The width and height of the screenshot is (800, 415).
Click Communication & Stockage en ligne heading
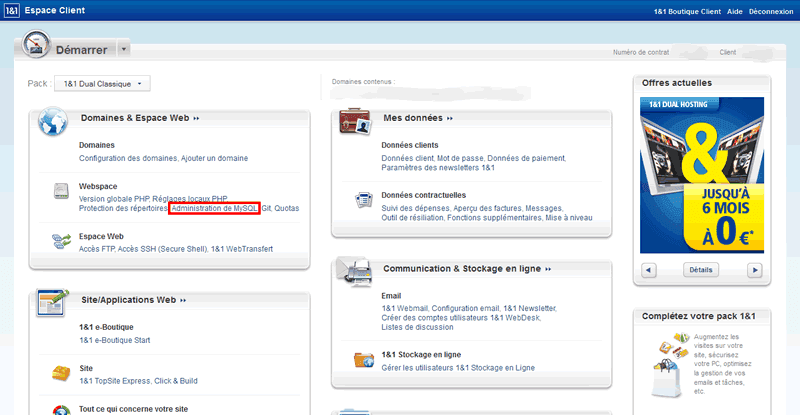click(462, 268)
